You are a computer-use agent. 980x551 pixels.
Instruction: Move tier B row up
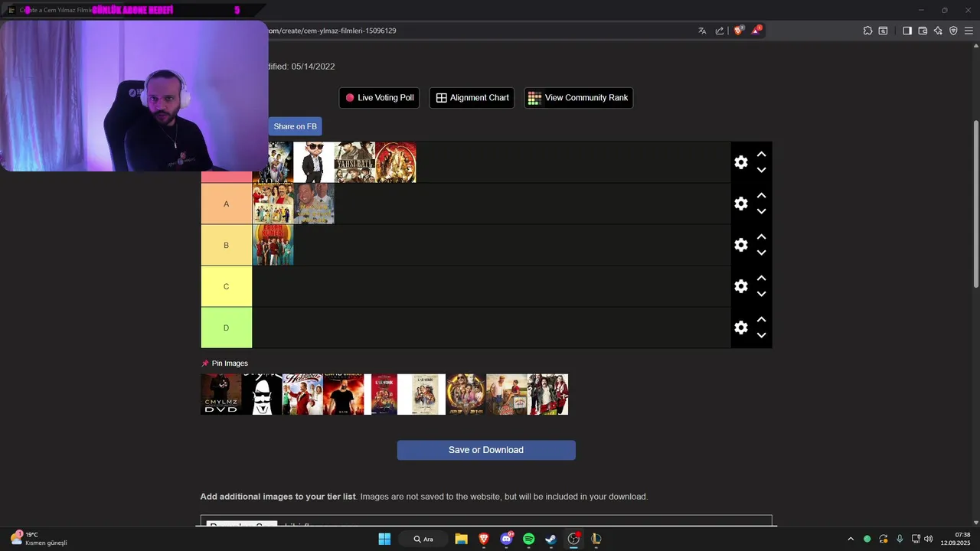761,237
